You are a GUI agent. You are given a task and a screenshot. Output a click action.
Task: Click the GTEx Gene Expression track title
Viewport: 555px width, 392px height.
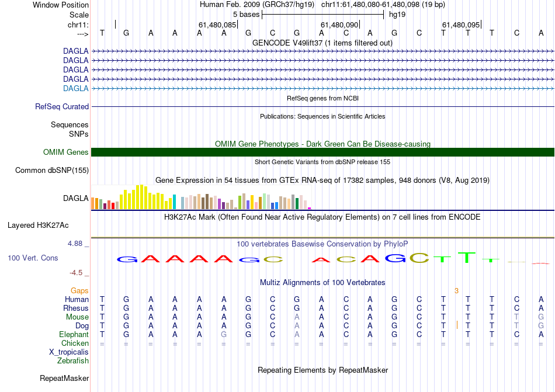click(322, 180)
